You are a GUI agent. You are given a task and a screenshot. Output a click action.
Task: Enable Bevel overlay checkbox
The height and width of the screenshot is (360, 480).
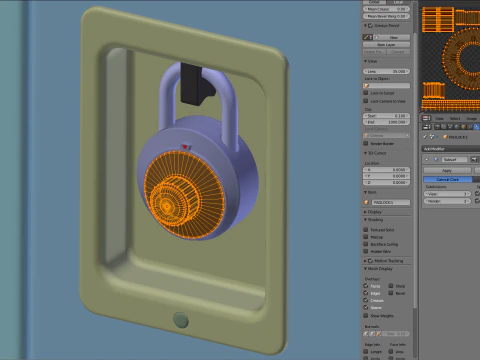(x=391, y=293)
